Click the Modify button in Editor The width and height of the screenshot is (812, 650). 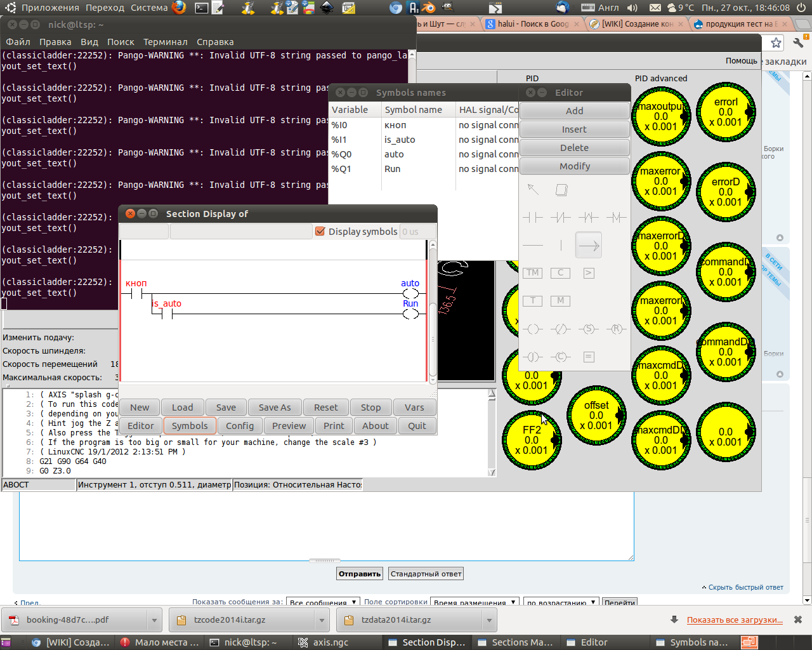coord(575,166)
